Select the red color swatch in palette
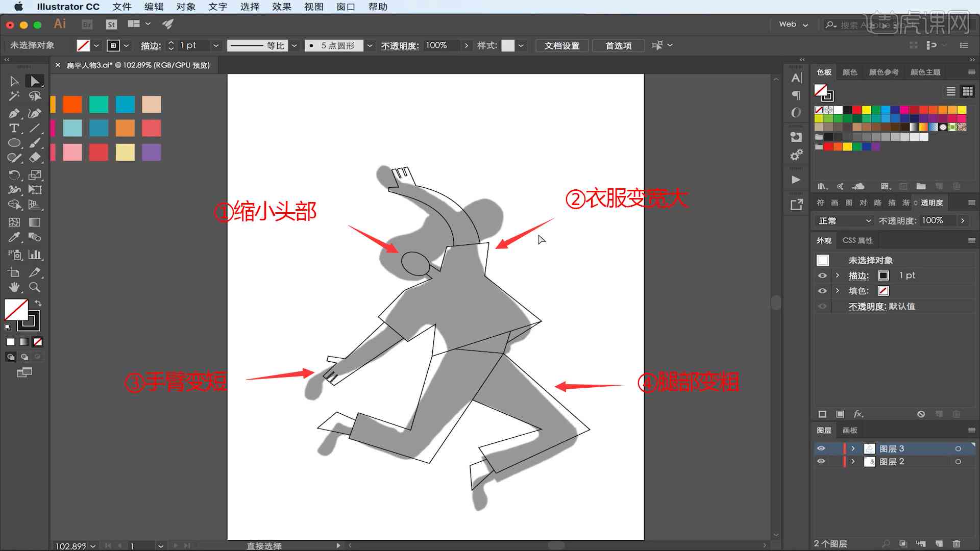The height and width of the screenshot is (551, 980). pos(99,154)
